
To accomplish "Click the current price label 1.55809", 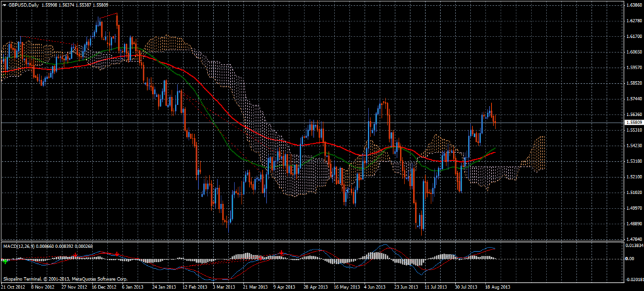I will coord(633,122).
